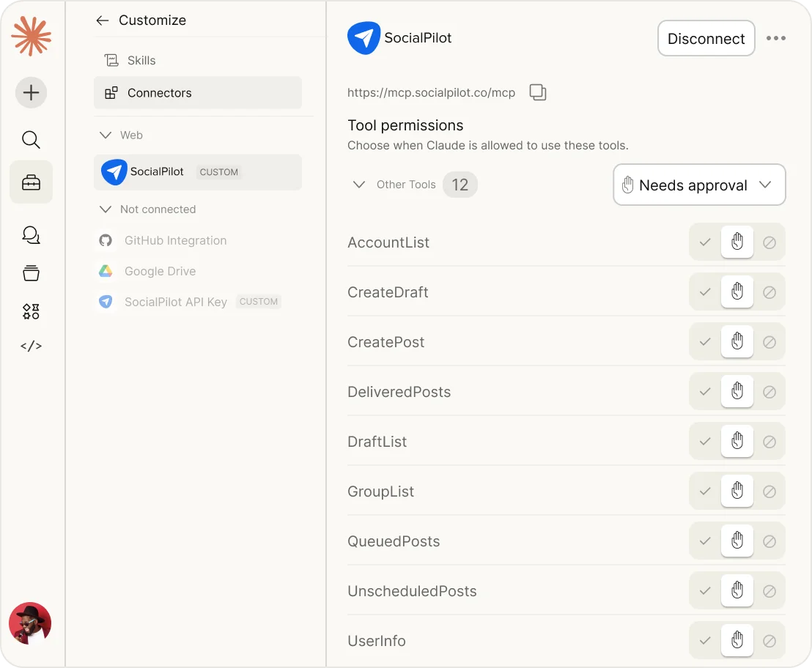This screenshot has height=668, width=812.
Task: Open chats using the speech bubble icon
Action: tap(31, 234)
